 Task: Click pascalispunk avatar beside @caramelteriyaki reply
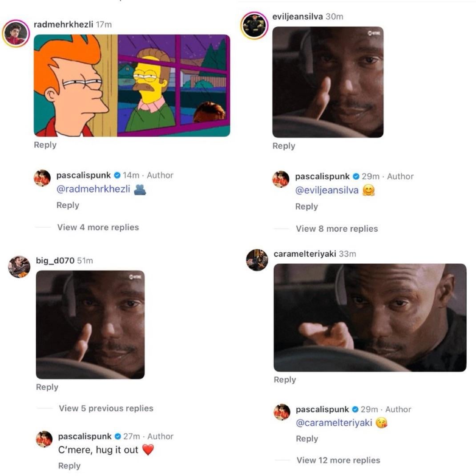(282, 412)
